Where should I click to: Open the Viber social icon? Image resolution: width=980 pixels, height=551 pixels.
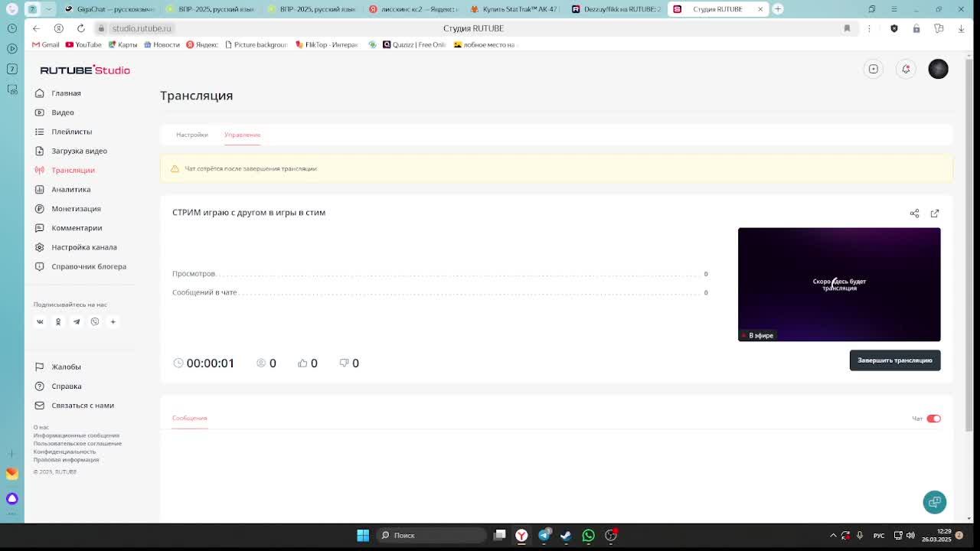coord(95,321)
